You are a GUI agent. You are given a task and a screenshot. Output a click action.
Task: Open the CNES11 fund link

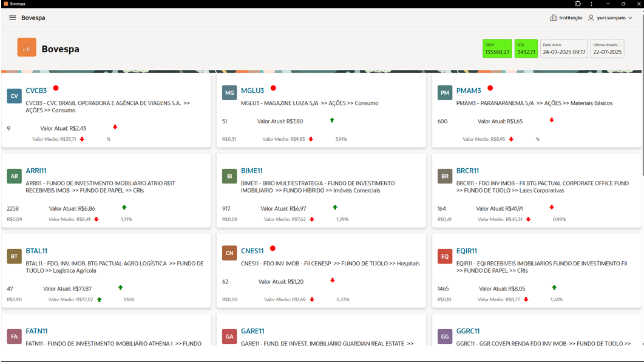tap(252, 251)
